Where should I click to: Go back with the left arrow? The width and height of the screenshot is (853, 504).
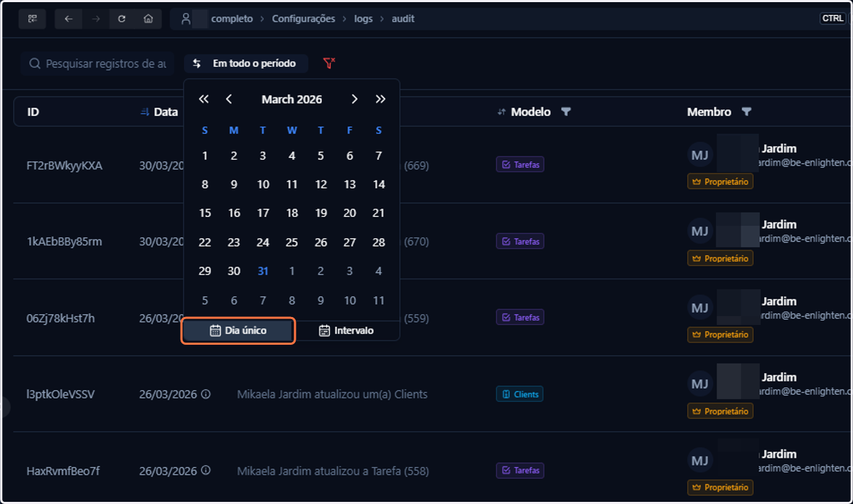click(68, 19)
